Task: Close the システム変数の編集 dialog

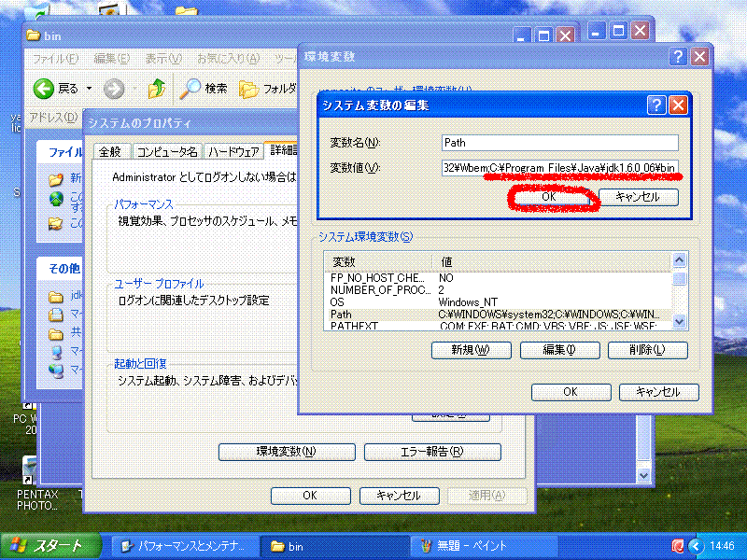Action: [678, 105]
